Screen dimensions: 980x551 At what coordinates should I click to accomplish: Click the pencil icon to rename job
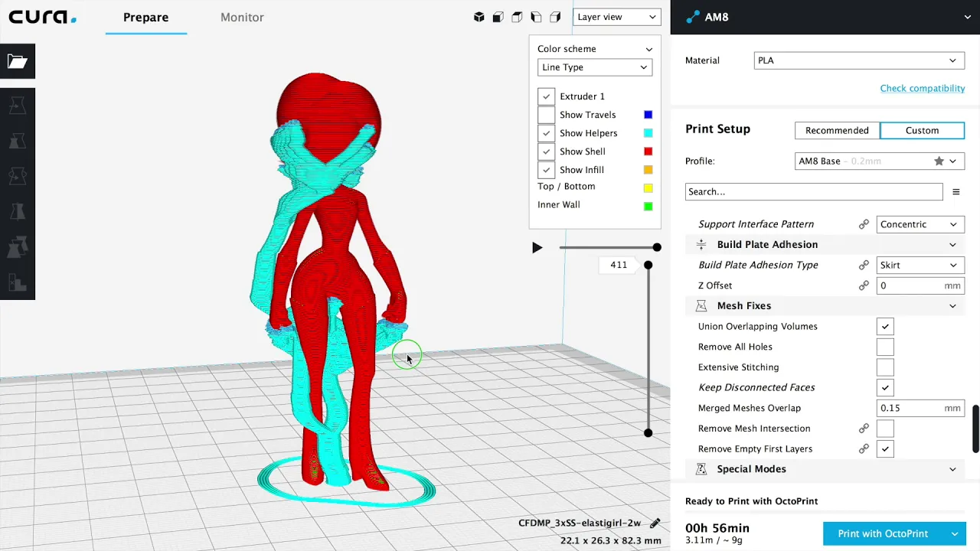pyautogui.click(x=655, y=523)
